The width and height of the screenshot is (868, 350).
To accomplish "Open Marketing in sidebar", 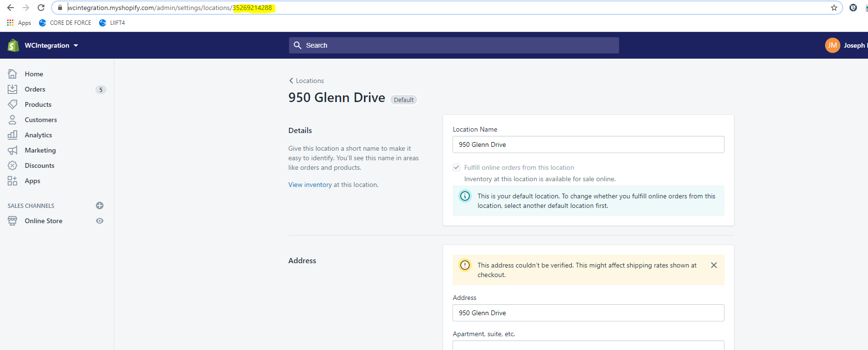I will [x=40, y=150].
